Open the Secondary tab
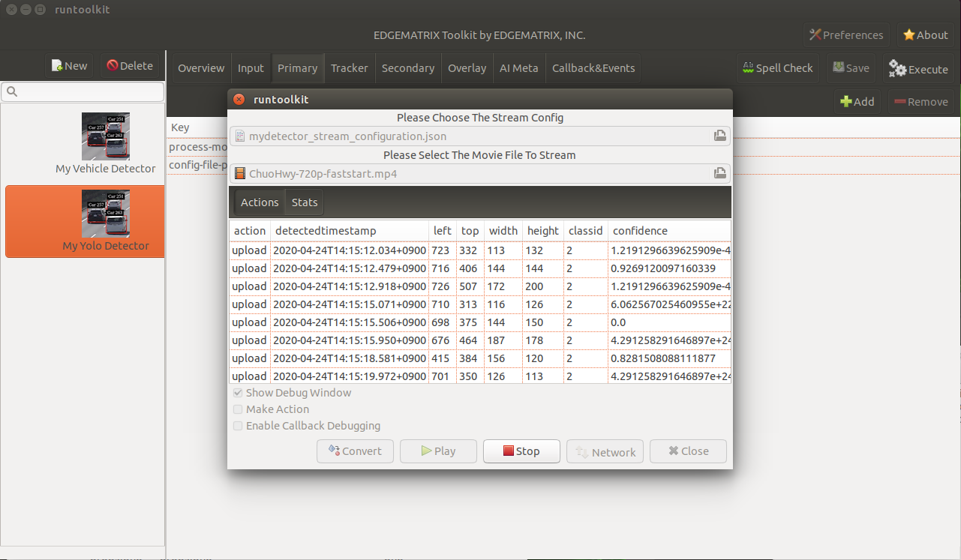Viewport: 961px width, 560px height. pos(408,68)
